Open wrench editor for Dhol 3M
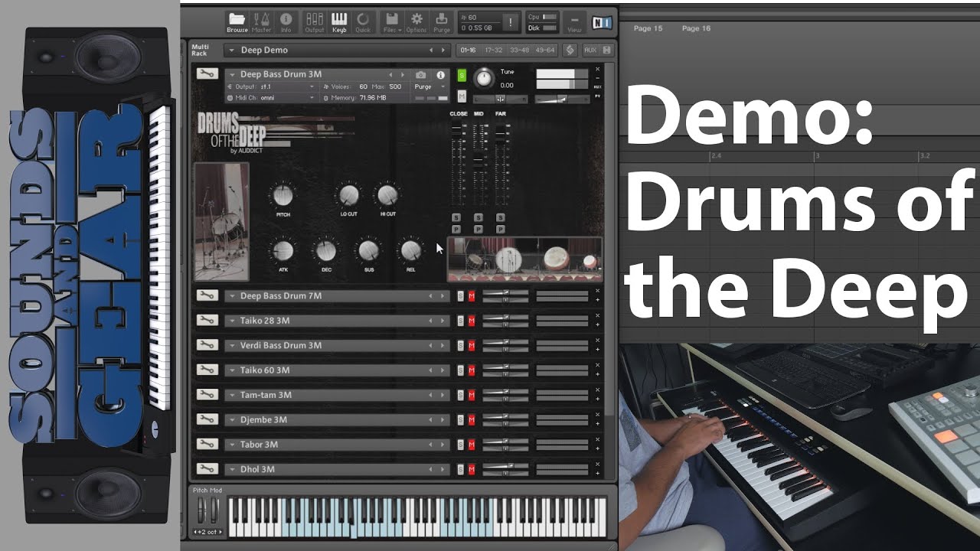This screenshot has height=551, width=980. tap(206, 469)
